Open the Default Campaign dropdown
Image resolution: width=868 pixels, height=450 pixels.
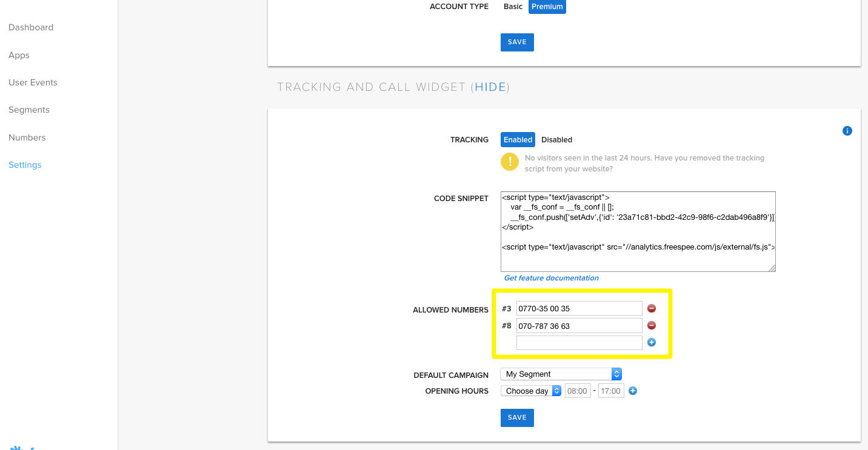(x=561, y=374)
